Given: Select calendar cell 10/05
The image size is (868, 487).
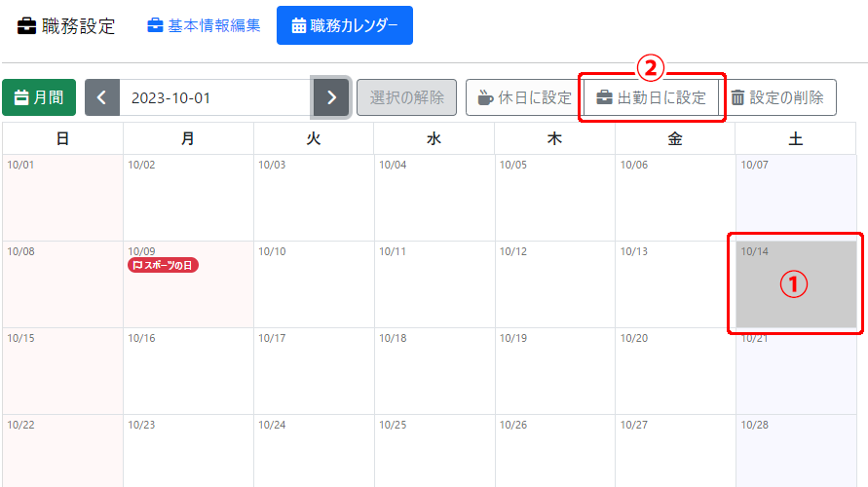Looking at the screenshot, I should tap(555, 198).
